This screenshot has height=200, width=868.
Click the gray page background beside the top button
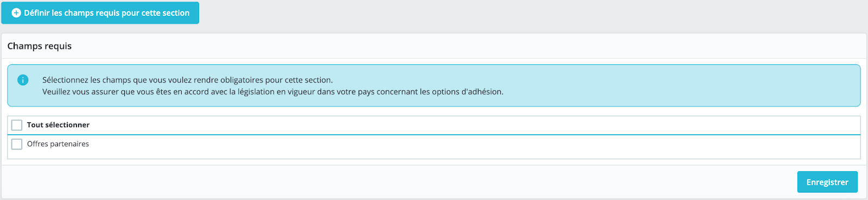coord(532,14)
